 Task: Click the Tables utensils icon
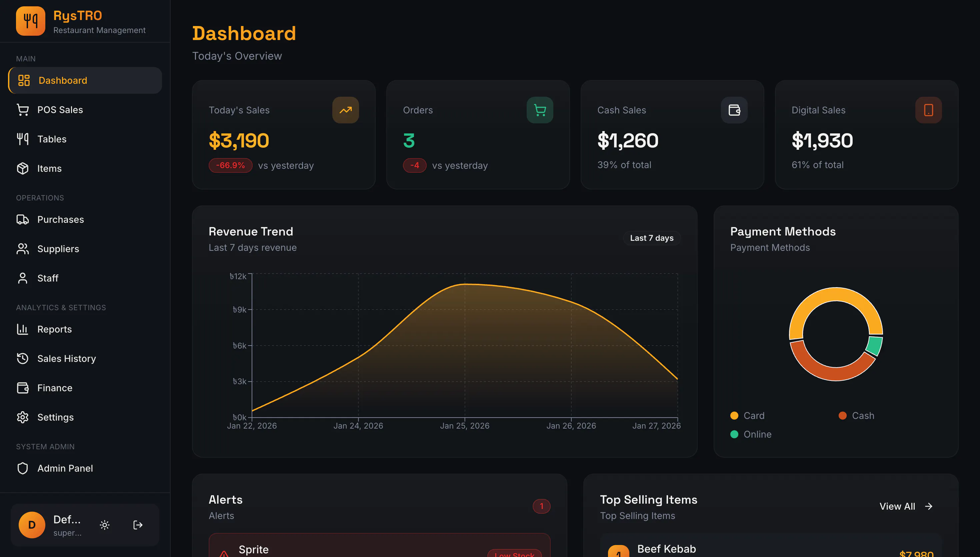pos(23,139)
